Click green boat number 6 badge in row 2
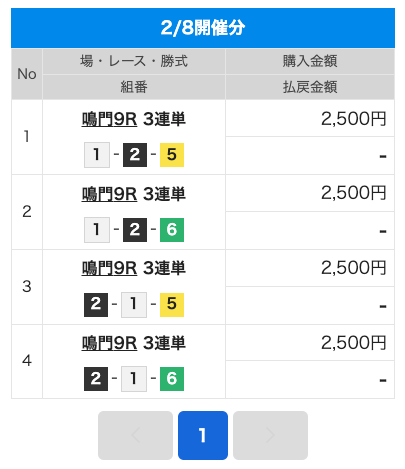 pyautogui.click(x=172, y=230)
